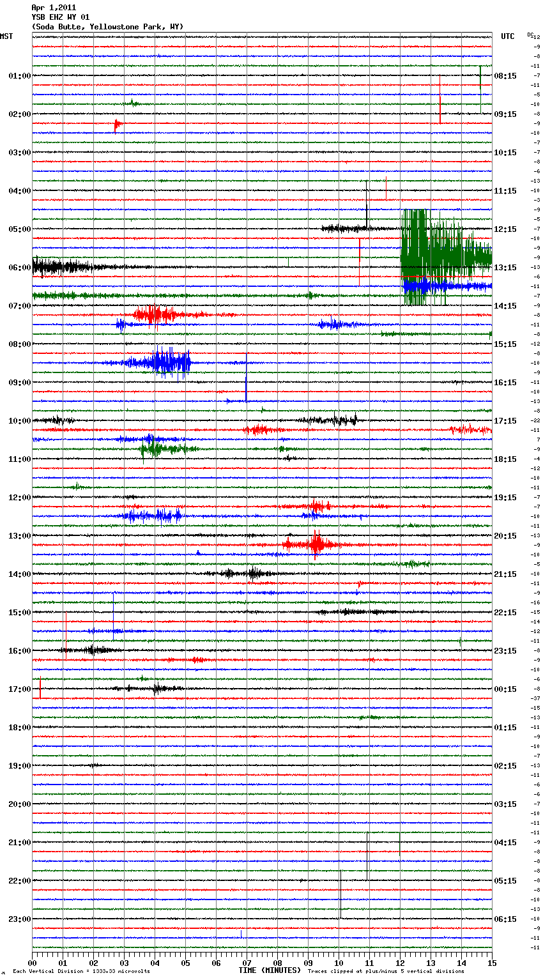Click the MST column header
The image size is (543, 980).
coord(6,36)
